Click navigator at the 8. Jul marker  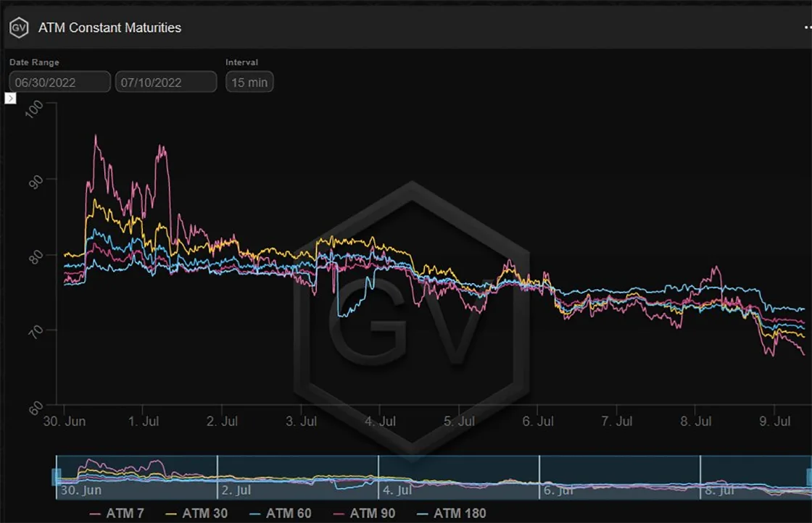pos(719,490)
